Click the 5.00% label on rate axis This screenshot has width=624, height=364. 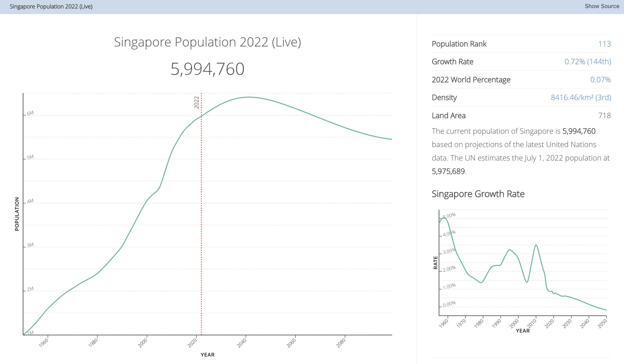449,215
